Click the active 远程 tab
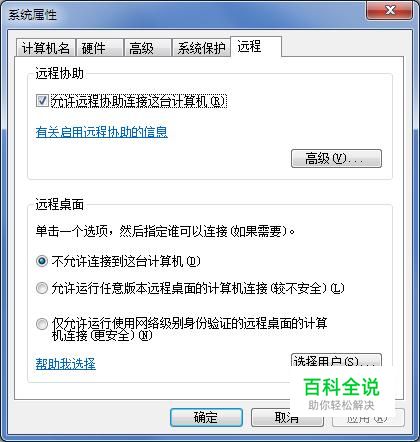The height and width of the screenshot is (442, 420). pos(256,47)
